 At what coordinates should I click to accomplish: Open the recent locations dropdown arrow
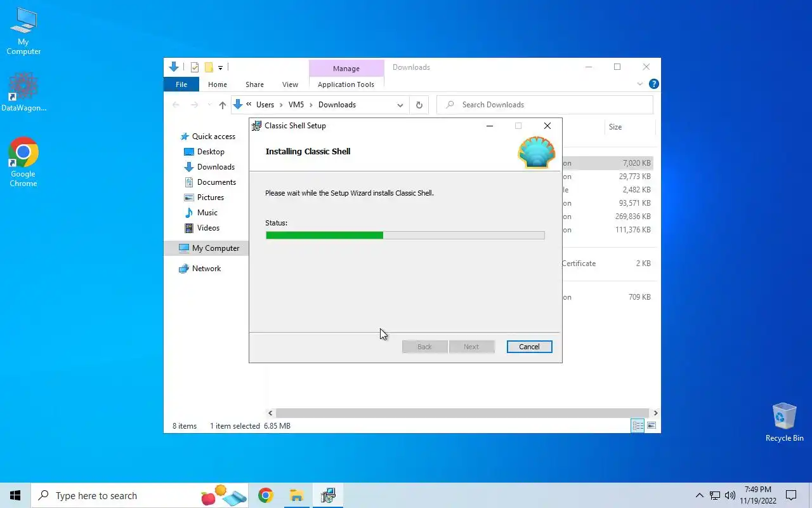pyautogui.click(x=209, y=105)
